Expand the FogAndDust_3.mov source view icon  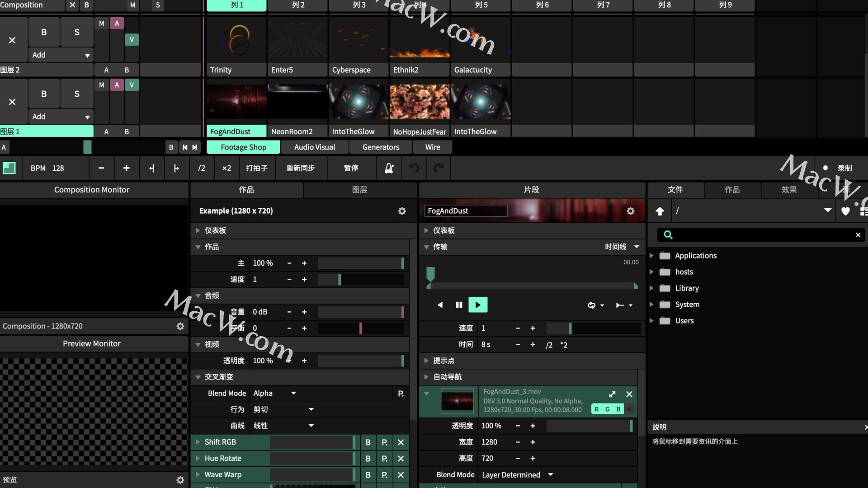tap(612, 394)
